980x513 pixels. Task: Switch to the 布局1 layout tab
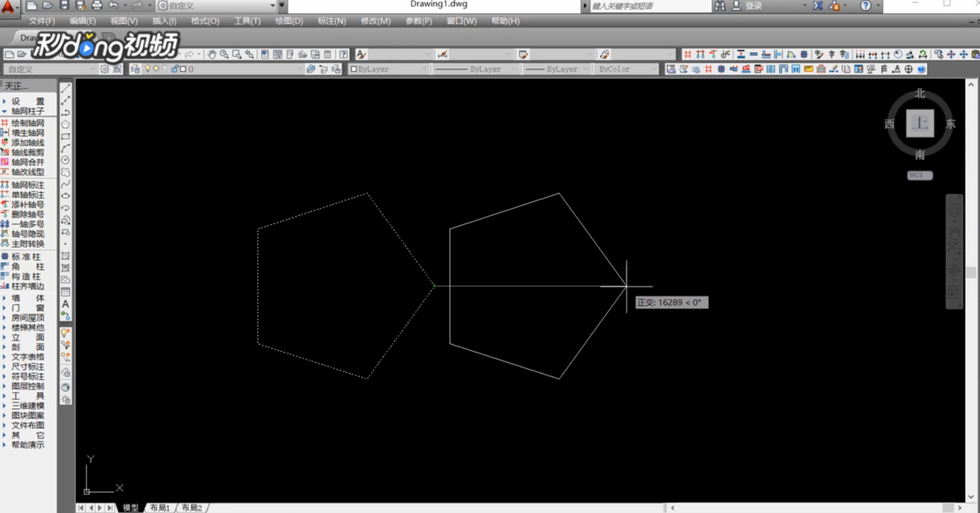(160, 508)
